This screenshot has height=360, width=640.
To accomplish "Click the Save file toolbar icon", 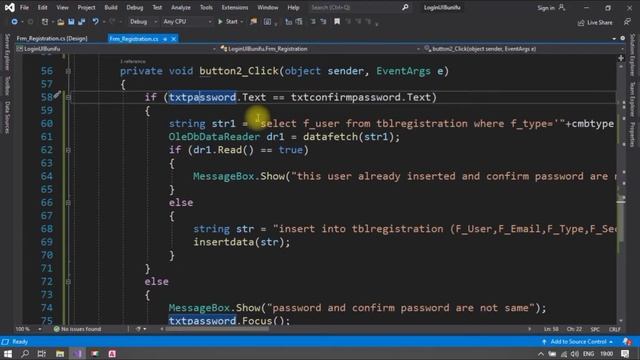I will click(x=71, y=22).
